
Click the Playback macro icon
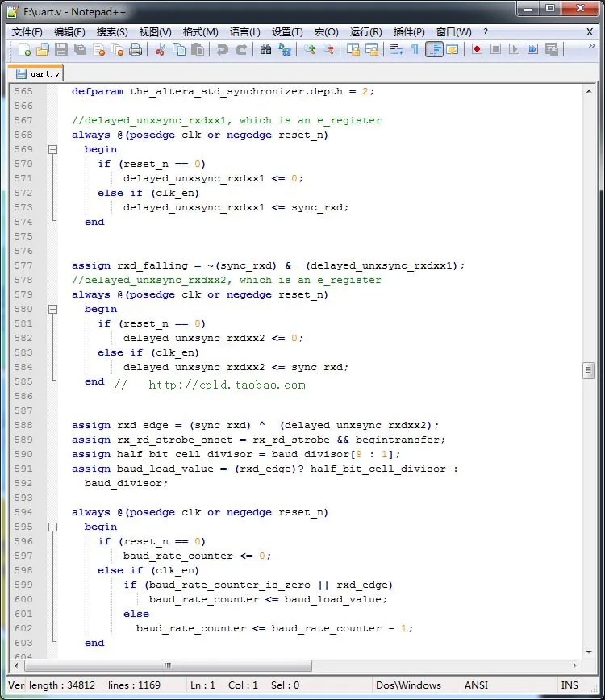tap(514, 49)
